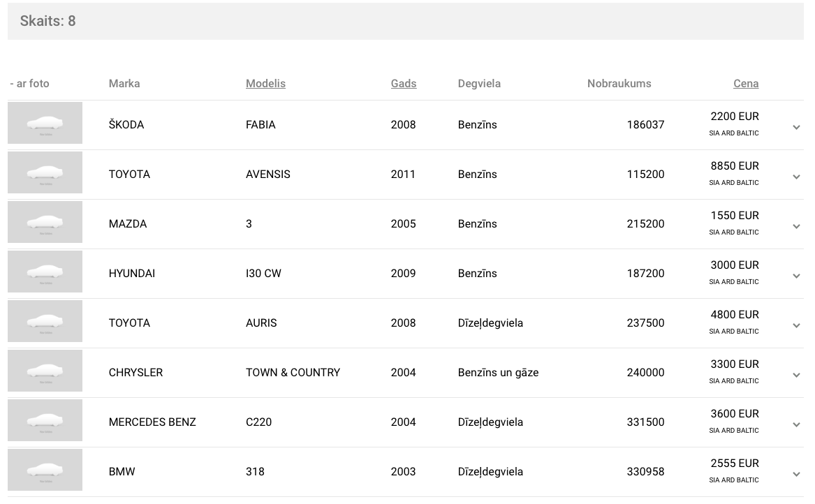
Task: Select the TOWN & COUNTRY model cell
Action: tap(293, 373)
